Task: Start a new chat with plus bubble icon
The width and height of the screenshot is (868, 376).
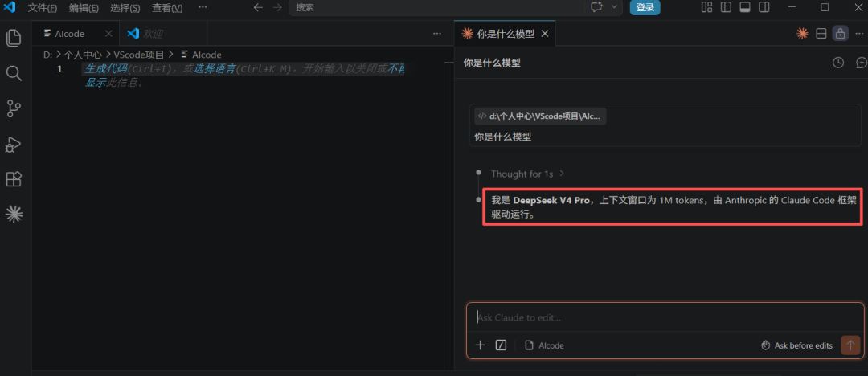Action: tap(861, 63)
